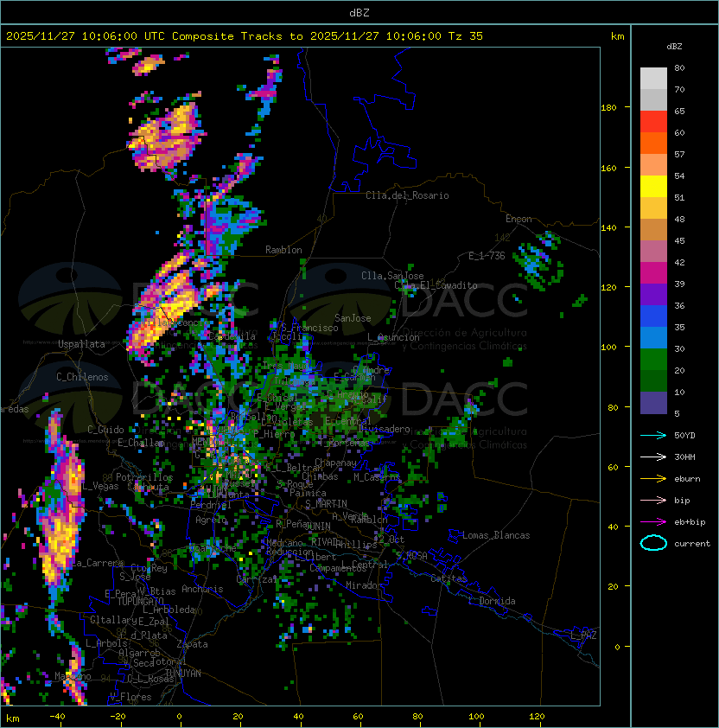Image resolution: width=719 pixels, height=728 pixels.
Task: Click the magenta eb+bip arrow in legend
Action: (x=653, y=522)
